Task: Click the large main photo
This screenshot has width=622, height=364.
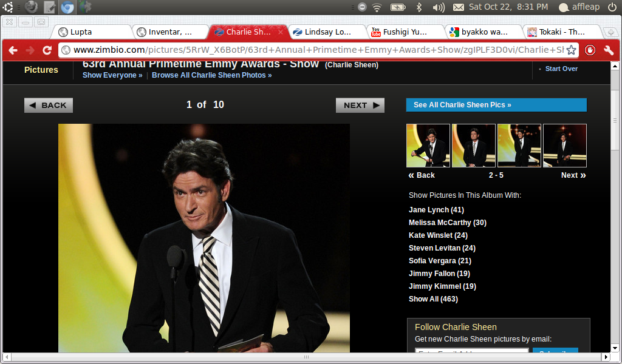Action: pos(204,238)
